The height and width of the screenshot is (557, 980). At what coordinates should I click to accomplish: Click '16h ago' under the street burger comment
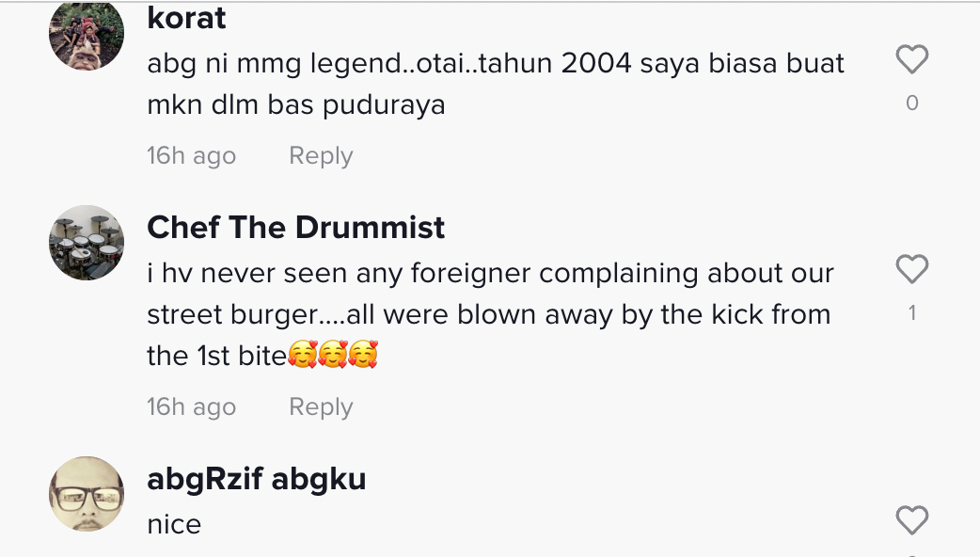pos(191,407)
